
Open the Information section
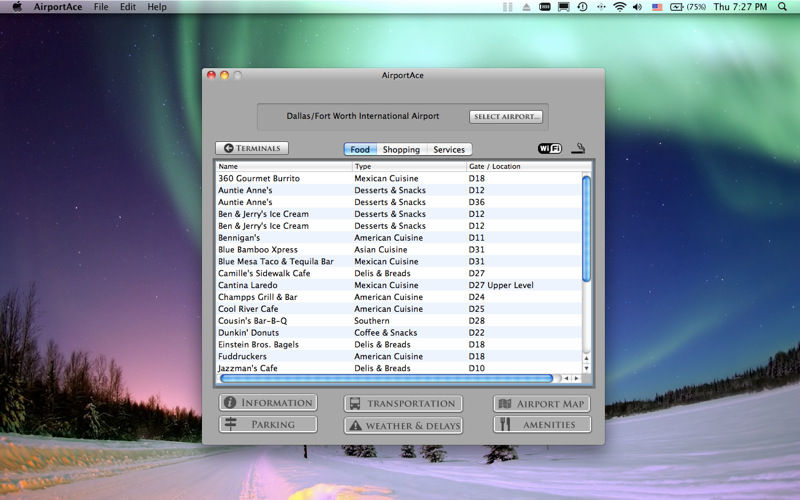(x=268, y=403)
